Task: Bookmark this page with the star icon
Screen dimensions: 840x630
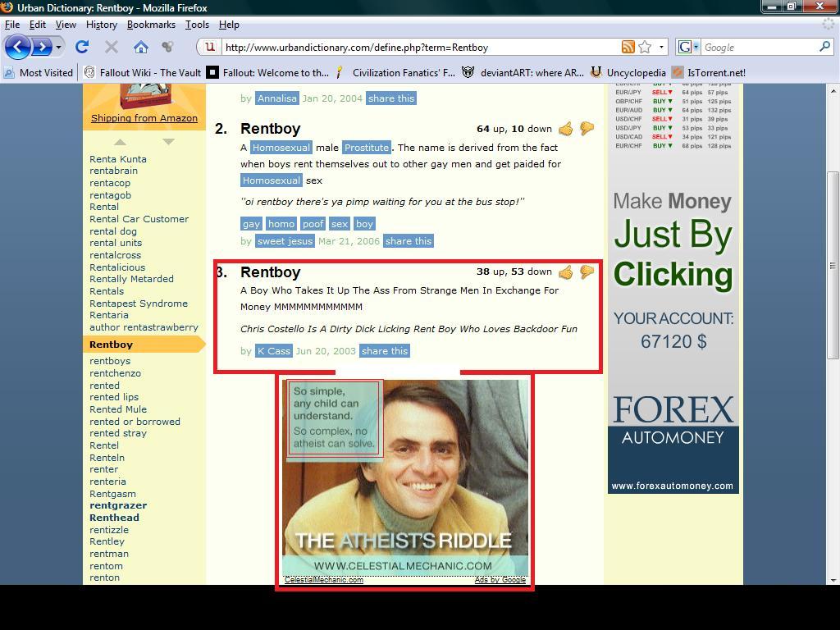Action: click(645, 47)
